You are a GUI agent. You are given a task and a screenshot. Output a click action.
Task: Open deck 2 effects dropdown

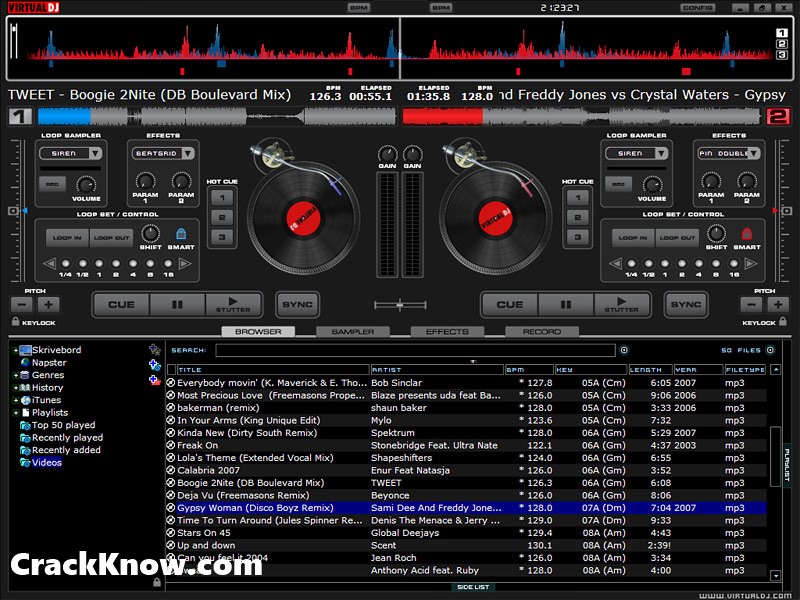(754, 153)
